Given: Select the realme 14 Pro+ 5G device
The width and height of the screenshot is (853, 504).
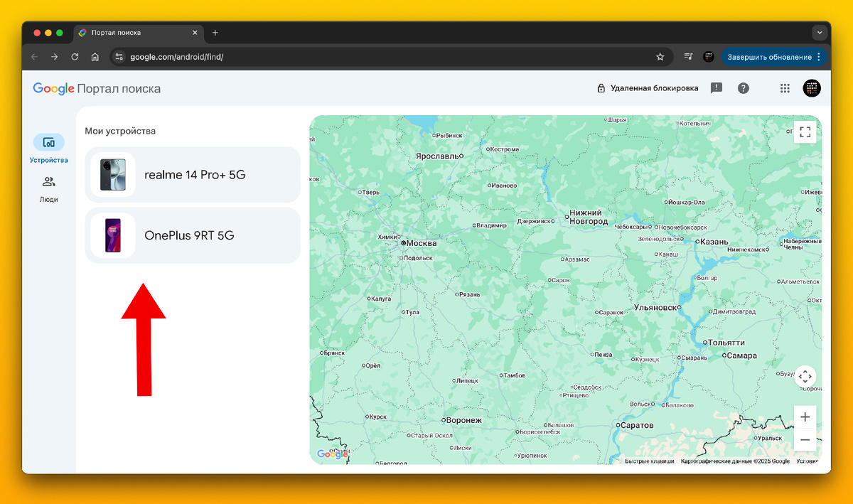Looking at the screenshot, I should tap(193, 175).
